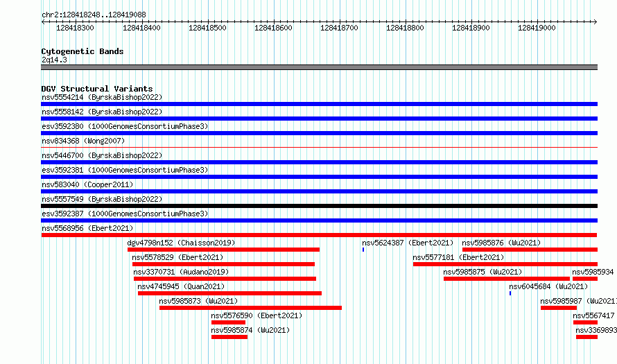Select nsv4745945 (Quan2021) label
Viewport: 617px width, 364px height.
[181, 286]
